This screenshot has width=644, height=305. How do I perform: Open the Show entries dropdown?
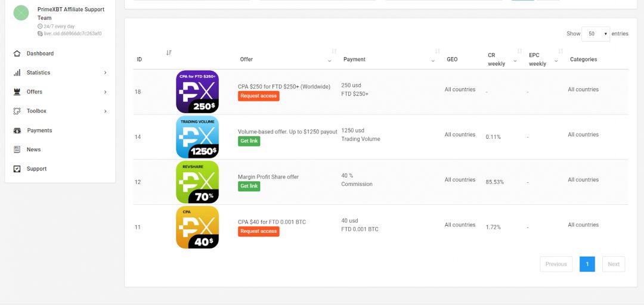[596, 34]
